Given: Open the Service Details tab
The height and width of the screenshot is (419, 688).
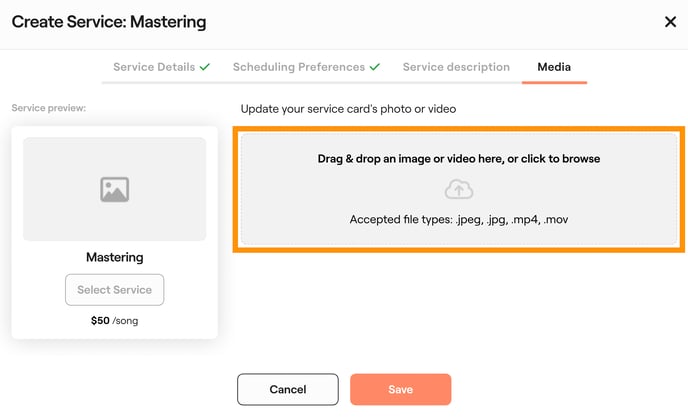Looking at the screenshot, I should pyautogui.click(x=154, y=67).
